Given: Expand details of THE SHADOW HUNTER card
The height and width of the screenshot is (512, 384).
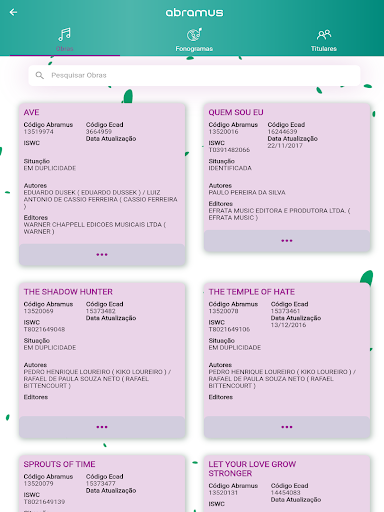Looking at the screenshot, I should pos(102,427).
